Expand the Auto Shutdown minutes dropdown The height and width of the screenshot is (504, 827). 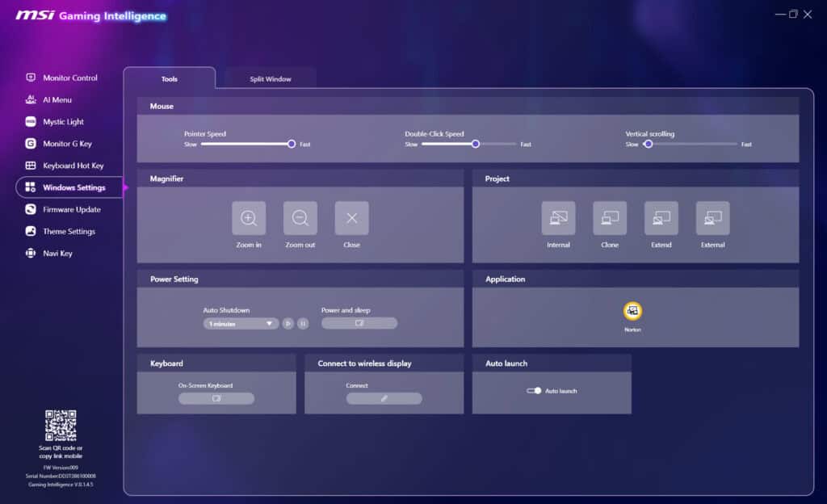[241, 323]
